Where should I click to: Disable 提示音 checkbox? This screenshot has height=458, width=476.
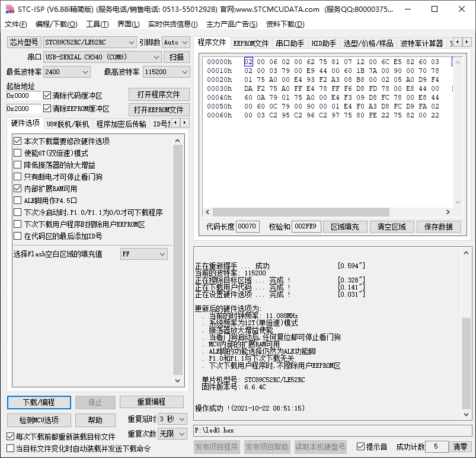pos(360,447)
